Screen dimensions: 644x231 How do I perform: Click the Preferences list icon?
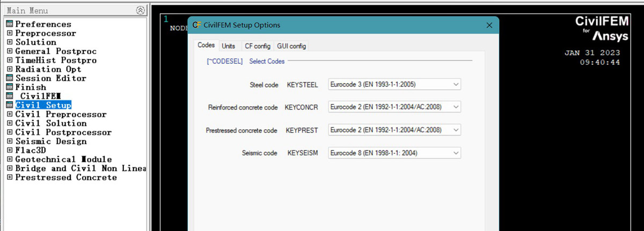click(9, 24)
